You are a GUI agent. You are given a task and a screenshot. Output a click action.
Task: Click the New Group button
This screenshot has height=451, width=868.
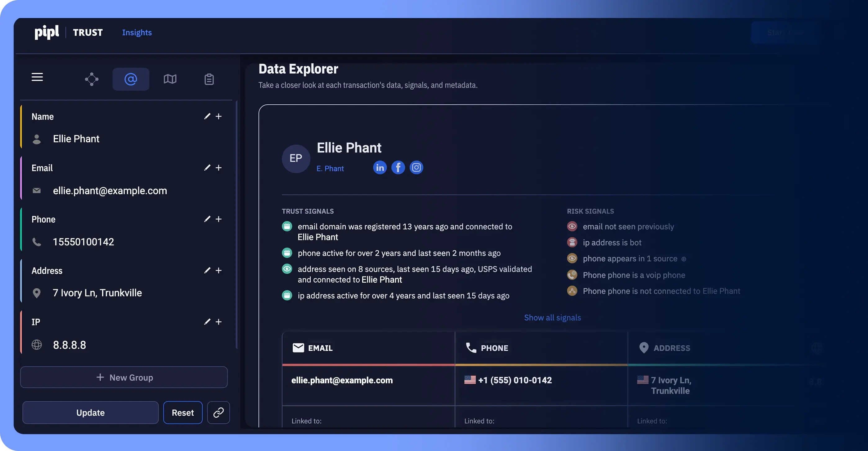click(x=124, y=377)
